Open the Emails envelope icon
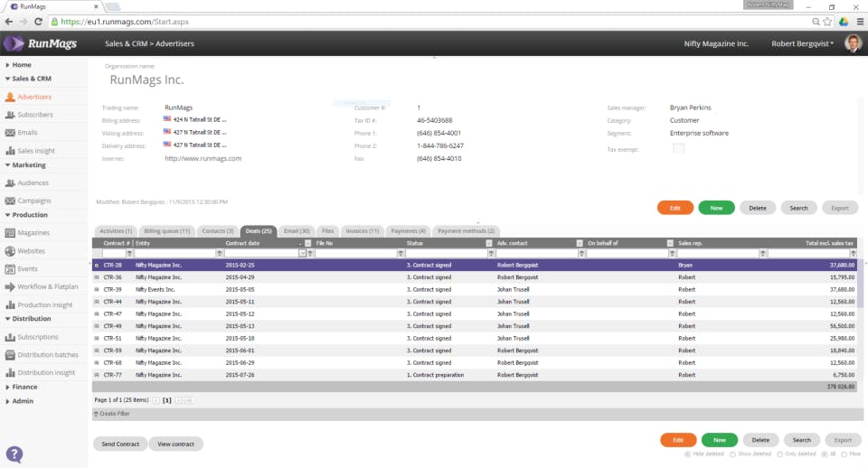This screenshot has height=468, width=868. coord(10,133)
